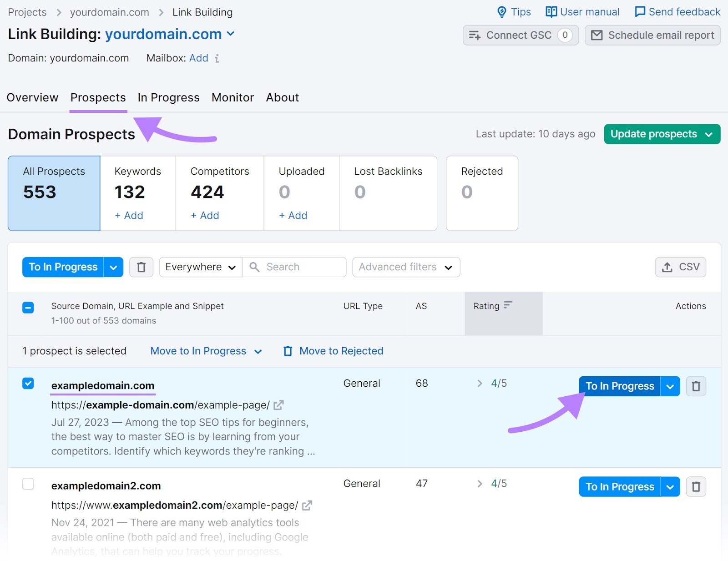Open Tips via the lightbulb icon
The image size is (728, 566).
click(501, 12)
